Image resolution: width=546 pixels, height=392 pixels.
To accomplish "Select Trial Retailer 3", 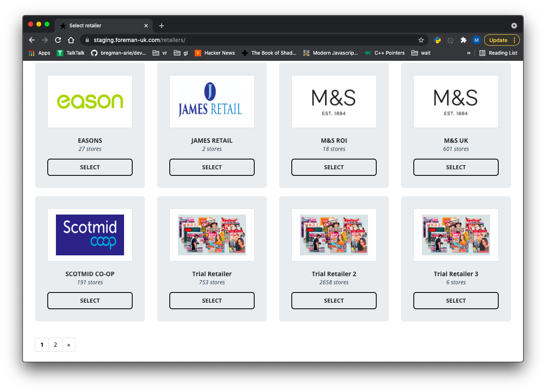I will click(456, 301).
